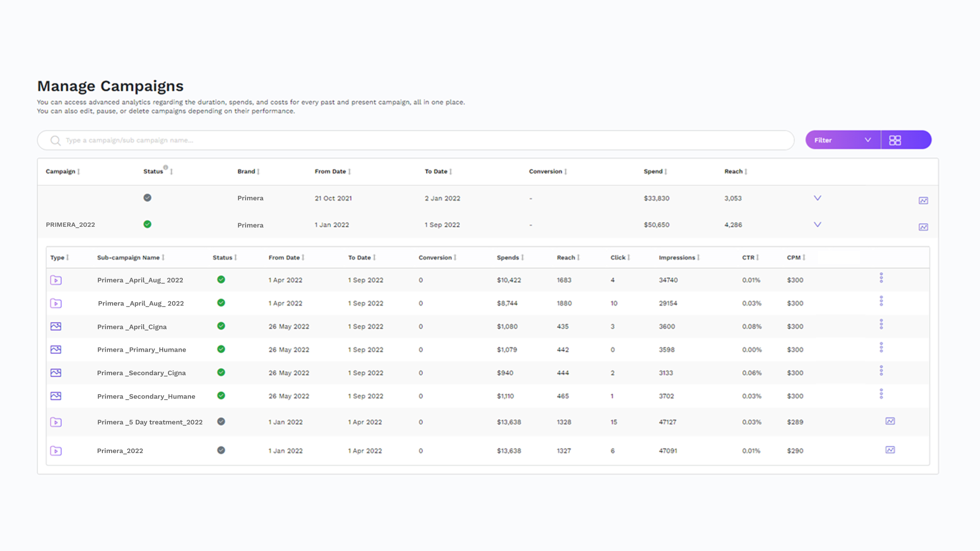
Task: Collapse the PRIMERA_2022 campaign row chevron
Action: click(817, 224)
